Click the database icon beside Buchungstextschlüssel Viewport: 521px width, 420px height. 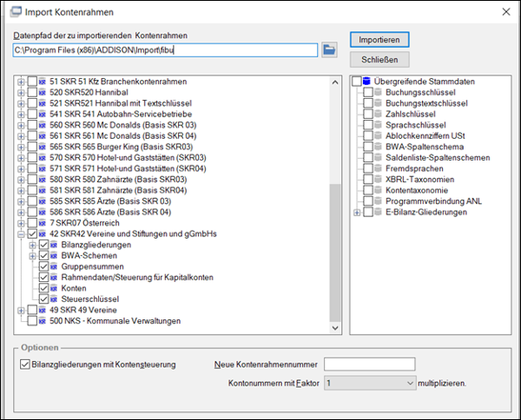click(x=378, y=103)
